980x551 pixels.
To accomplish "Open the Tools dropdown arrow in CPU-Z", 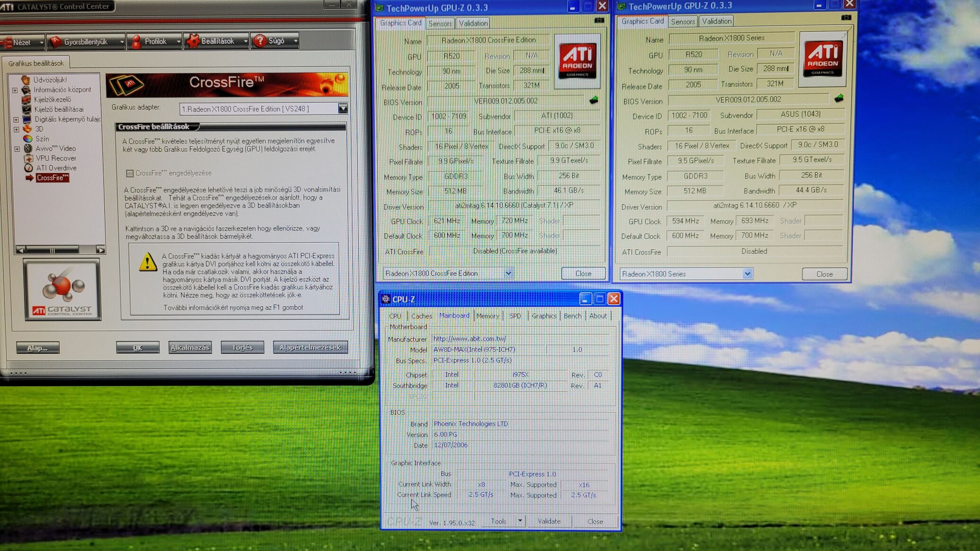I will tap(520, 521).
